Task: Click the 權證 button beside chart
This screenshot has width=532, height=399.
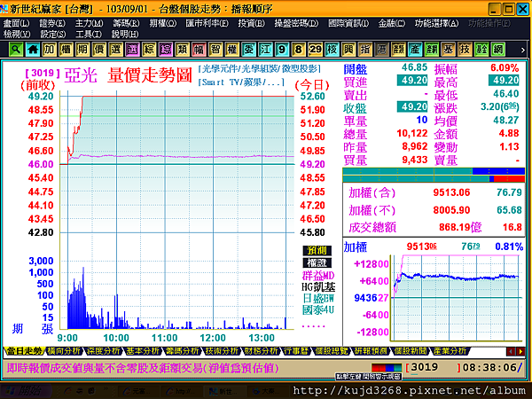Action: (x=317, y=262)
